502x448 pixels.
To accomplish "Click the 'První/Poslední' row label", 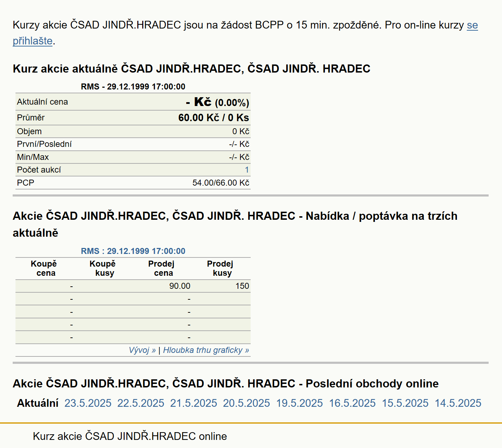I will tap(44, 144).
